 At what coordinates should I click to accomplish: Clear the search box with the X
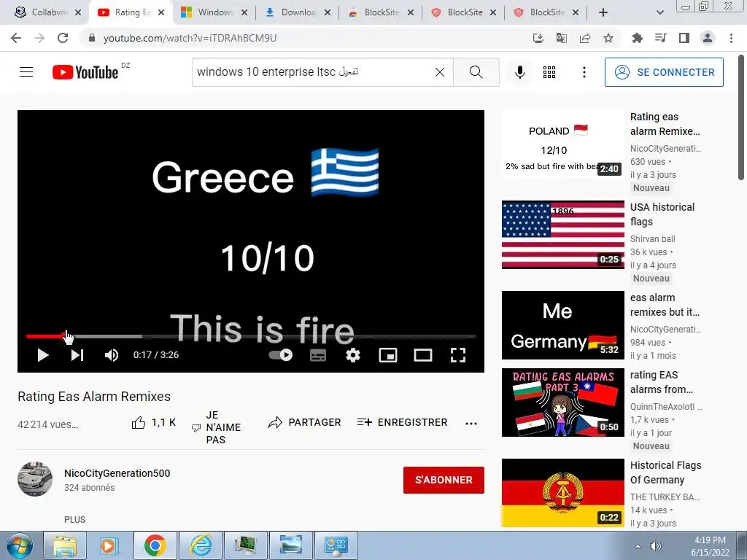tap(440, 72)
